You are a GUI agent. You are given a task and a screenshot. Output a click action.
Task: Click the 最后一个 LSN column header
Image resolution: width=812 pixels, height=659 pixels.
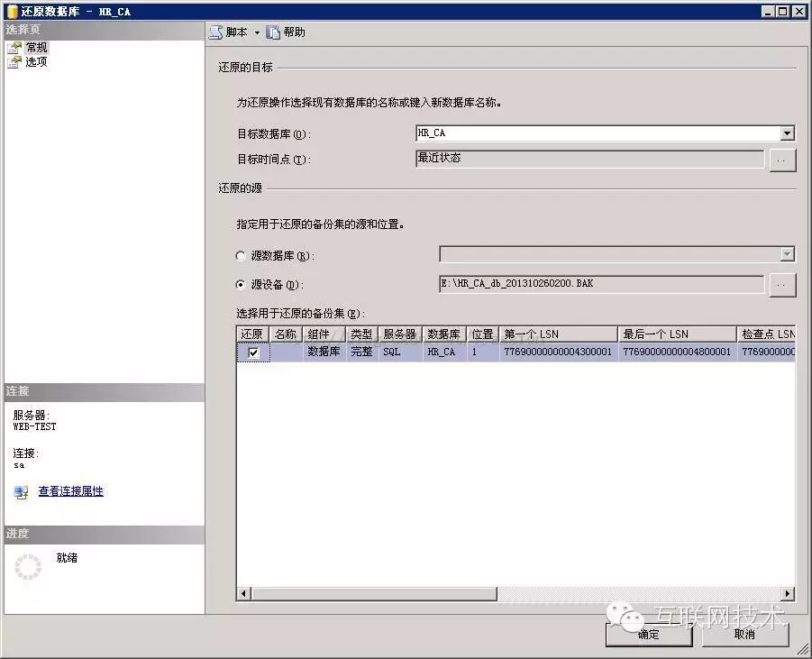(x=678, y=334)
